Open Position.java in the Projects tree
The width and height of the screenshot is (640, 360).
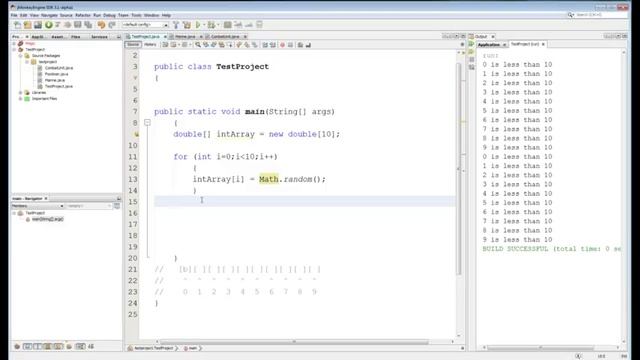[56, 74]
